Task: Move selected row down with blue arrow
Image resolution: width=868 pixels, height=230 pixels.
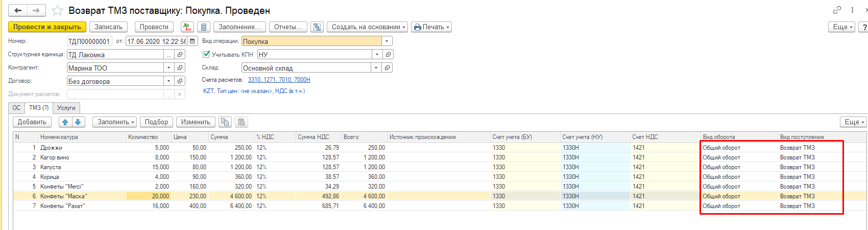Action: (78, 122)
